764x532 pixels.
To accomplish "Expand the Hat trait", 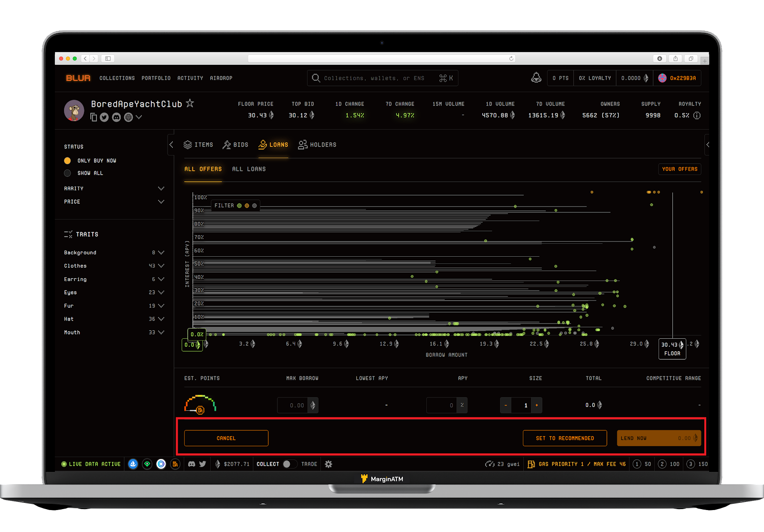I will 114,319.
